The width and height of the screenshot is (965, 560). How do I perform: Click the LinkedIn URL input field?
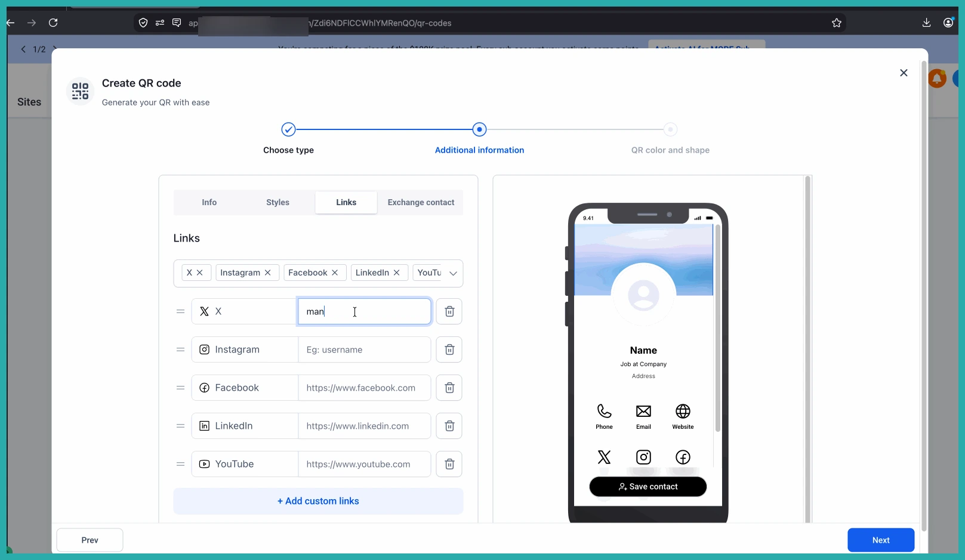pyautogui.click(x=365, y=426)
